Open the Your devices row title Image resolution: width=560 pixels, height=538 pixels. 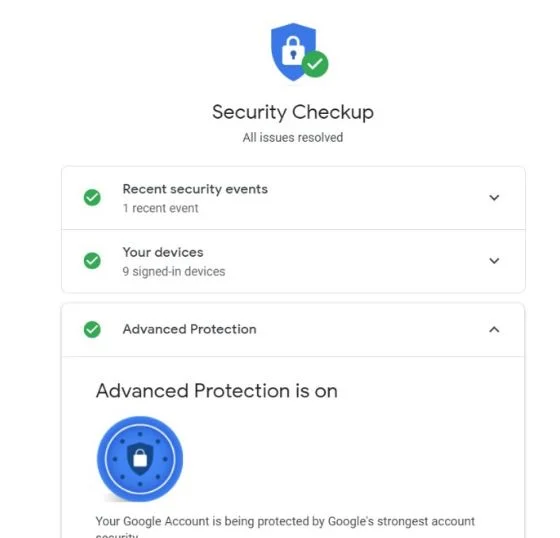(163, 252)
